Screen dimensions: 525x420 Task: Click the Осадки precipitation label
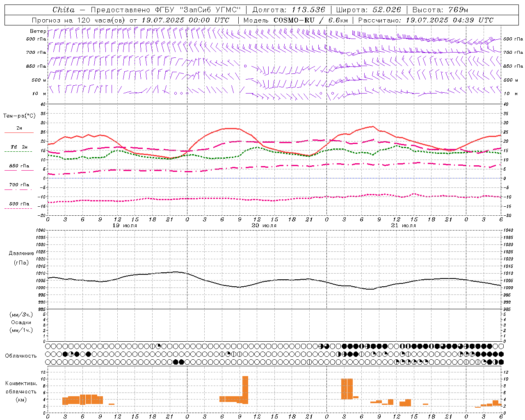[21, 323]
